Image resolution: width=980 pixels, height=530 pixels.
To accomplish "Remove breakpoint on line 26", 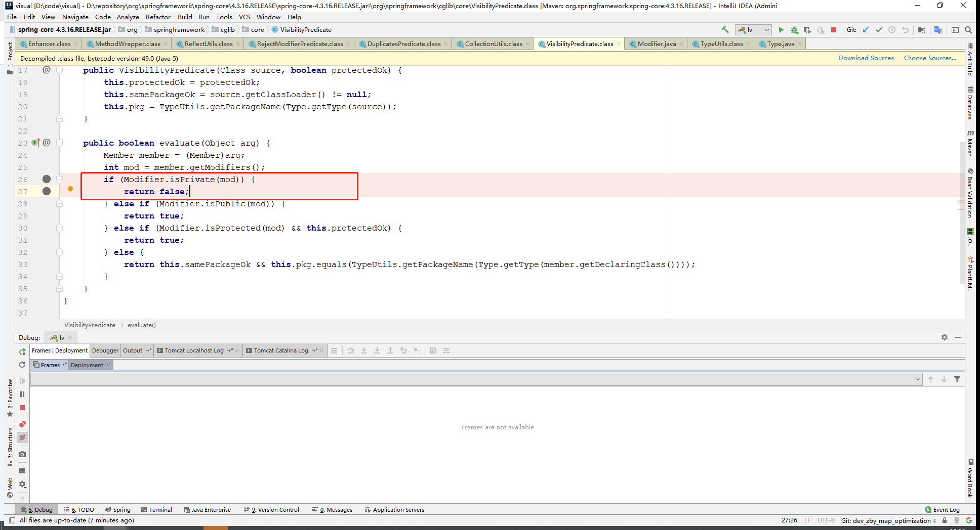I will tap(47, 179).
